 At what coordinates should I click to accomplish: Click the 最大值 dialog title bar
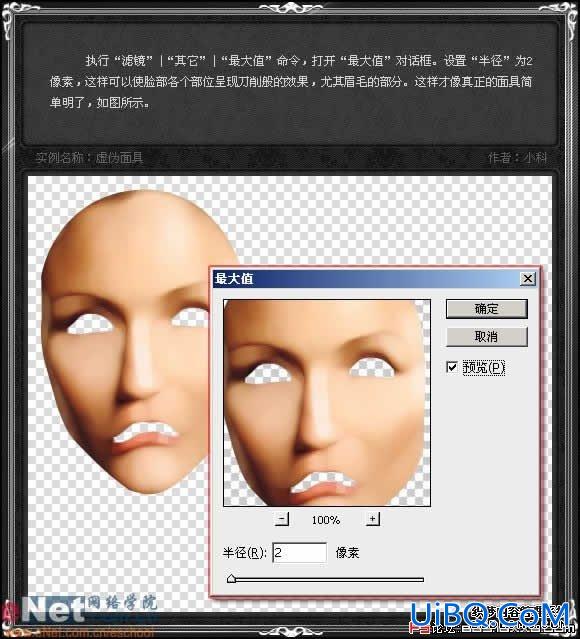pos(375,279)
